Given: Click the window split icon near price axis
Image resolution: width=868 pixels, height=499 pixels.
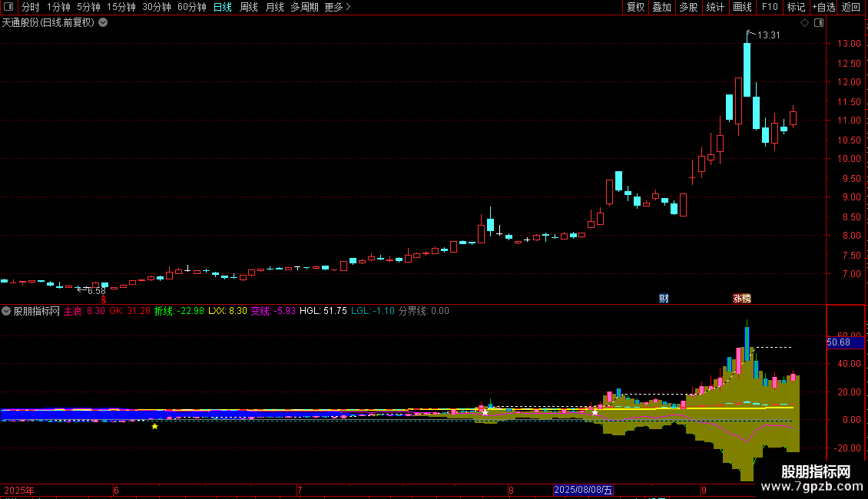Looking at the screenshot, I should click(819, 23).
